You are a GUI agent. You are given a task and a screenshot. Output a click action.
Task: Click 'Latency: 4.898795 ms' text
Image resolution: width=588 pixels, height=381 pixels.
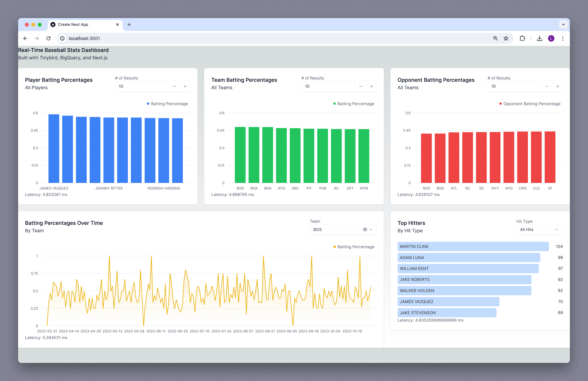coord(233,195)
